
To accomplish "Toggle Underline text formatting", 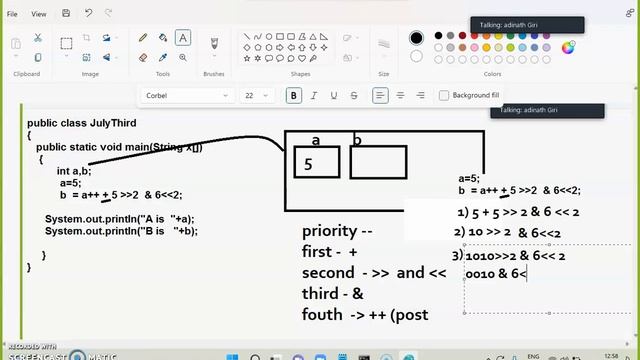I will tap(334, 96).
